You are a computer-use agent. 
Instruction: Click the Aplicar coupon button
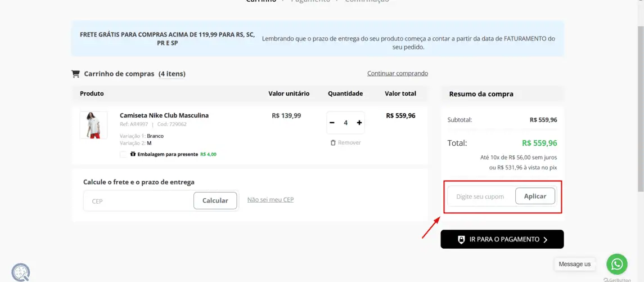click(x=535, y=196)
